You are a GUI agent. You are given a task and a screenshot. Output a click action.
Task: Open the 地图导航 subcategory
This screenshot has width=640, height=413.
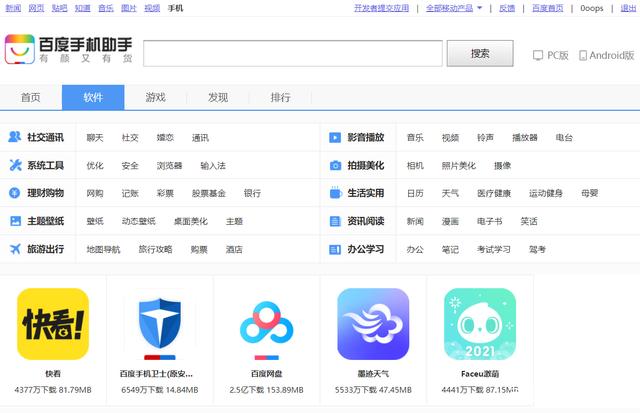point(103,249)
